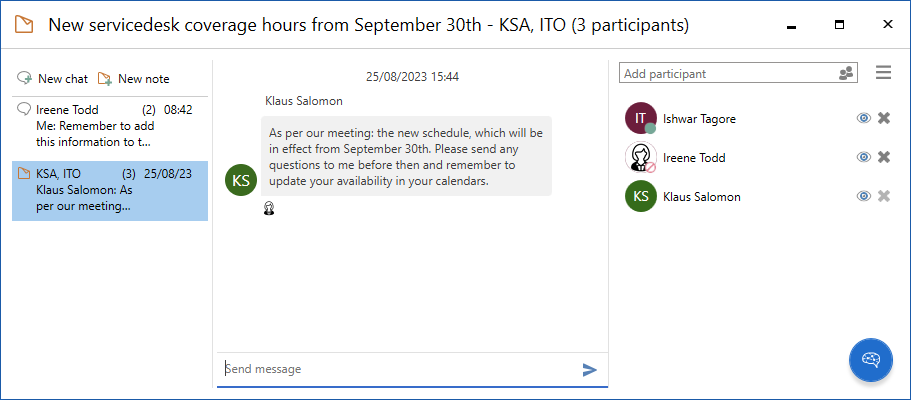The image size is (911, 400).
Task: Click Ireene Todd's participant avatar
Action: click(x=640, y=157)
